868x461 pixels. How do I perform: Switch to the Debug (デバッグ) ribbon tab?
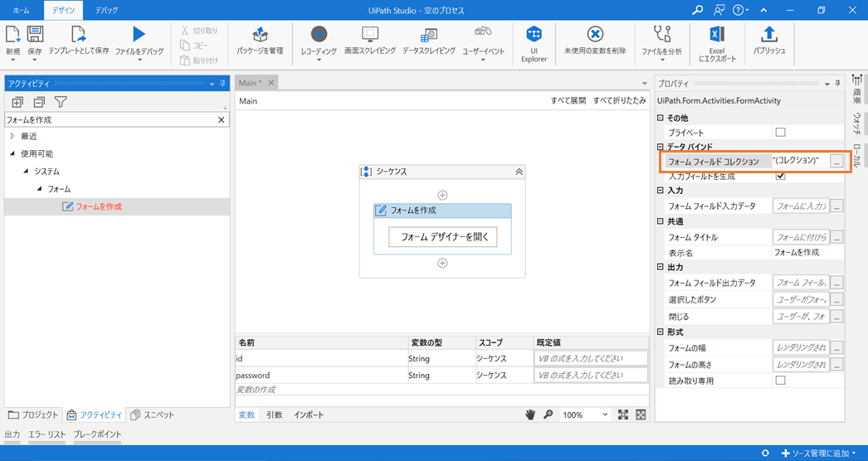106,11
